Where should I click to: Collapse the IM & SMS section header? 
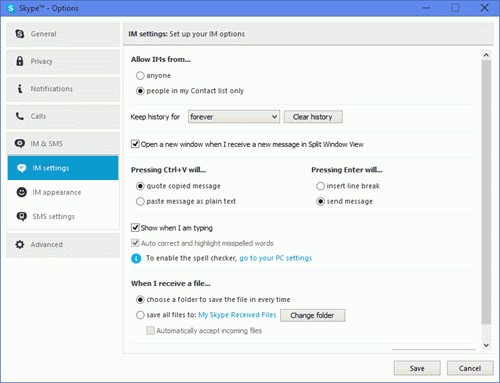pos(63,144)
